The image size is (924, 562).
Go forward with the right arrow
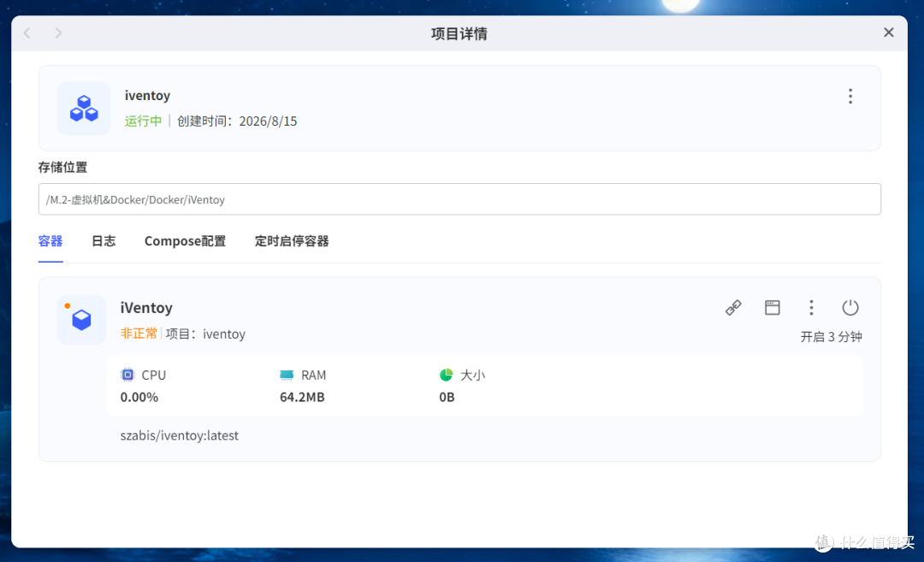click(58, 33)
